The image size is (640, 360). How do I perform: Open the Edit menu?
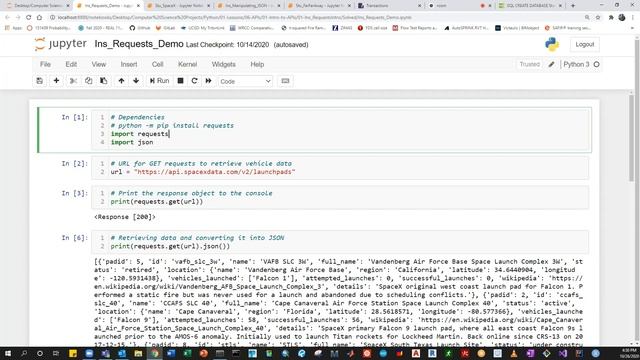click(x=71, y=64)
